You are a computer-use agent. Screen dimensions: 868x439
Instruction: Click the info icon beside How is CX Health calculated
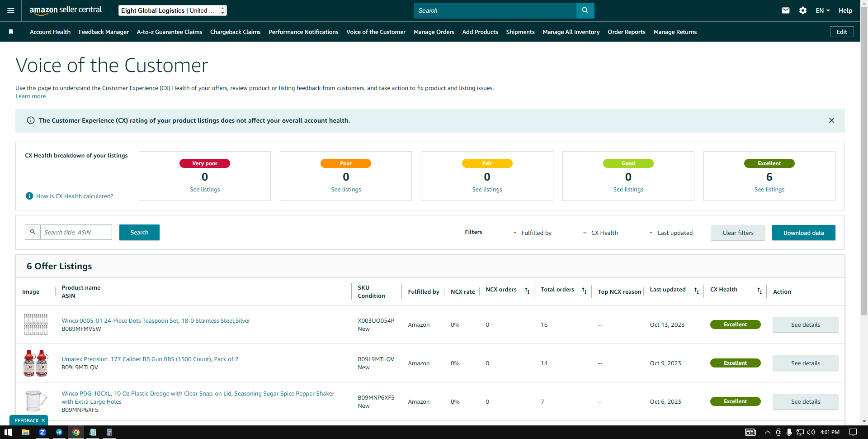(x=29, y=196)
